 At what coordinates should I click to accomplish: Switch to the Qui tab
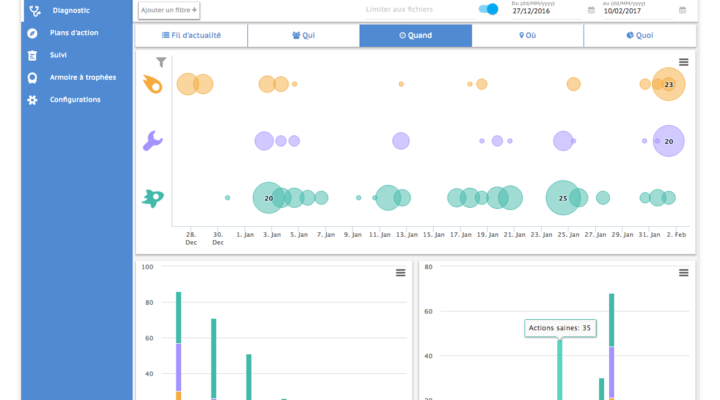(x=303, y=35)
